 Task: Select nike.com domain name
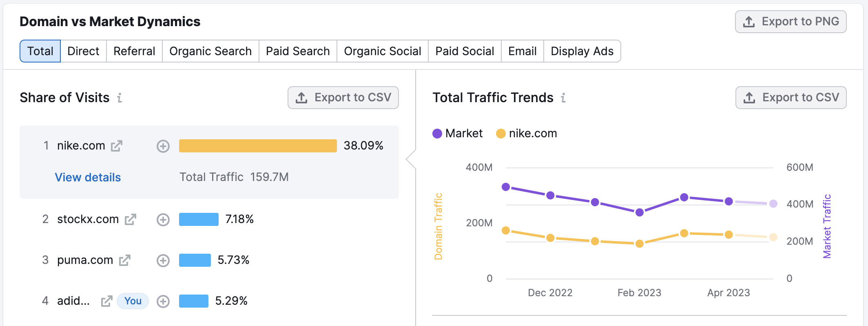pos(81,146)
